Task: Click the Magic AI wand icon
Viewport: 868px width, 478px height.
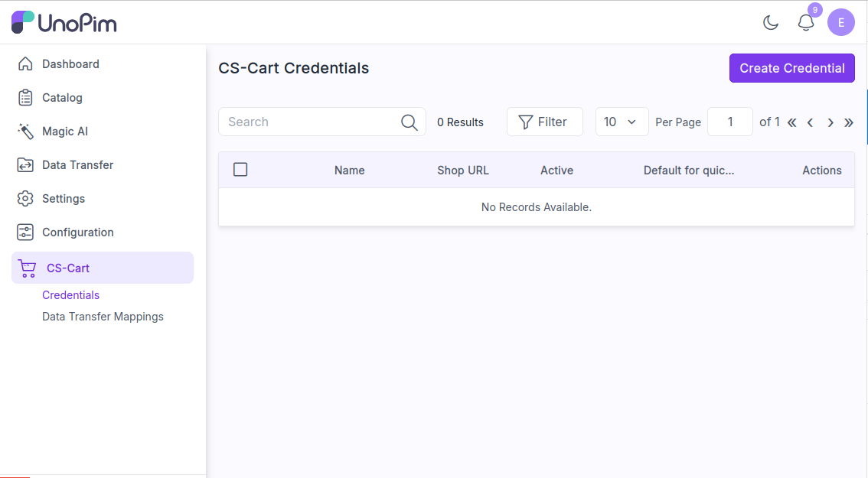Action: (x=25, y=131)
